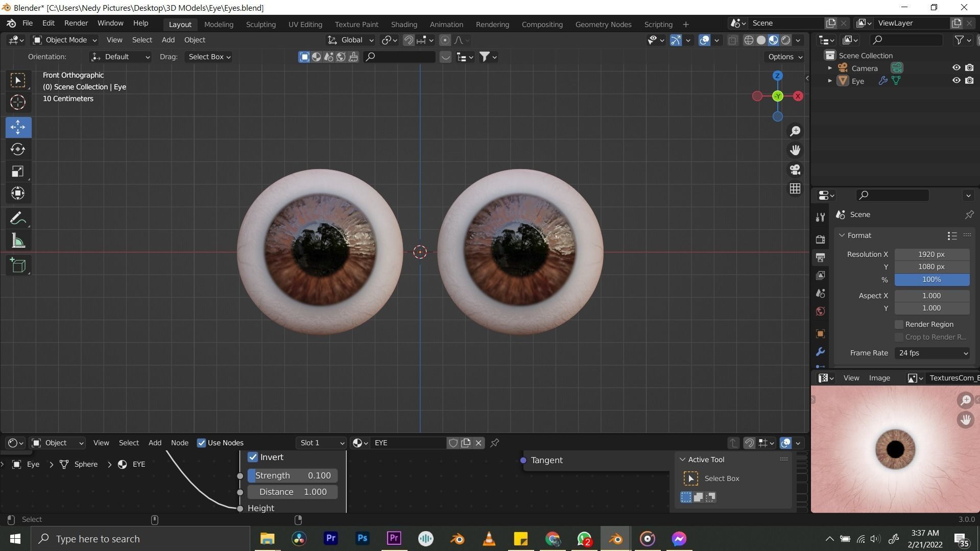Image resolution: width=980 pixels, height=551 pixels.
Task: Open the View Layer properties tab
Action: pos(820,275)
